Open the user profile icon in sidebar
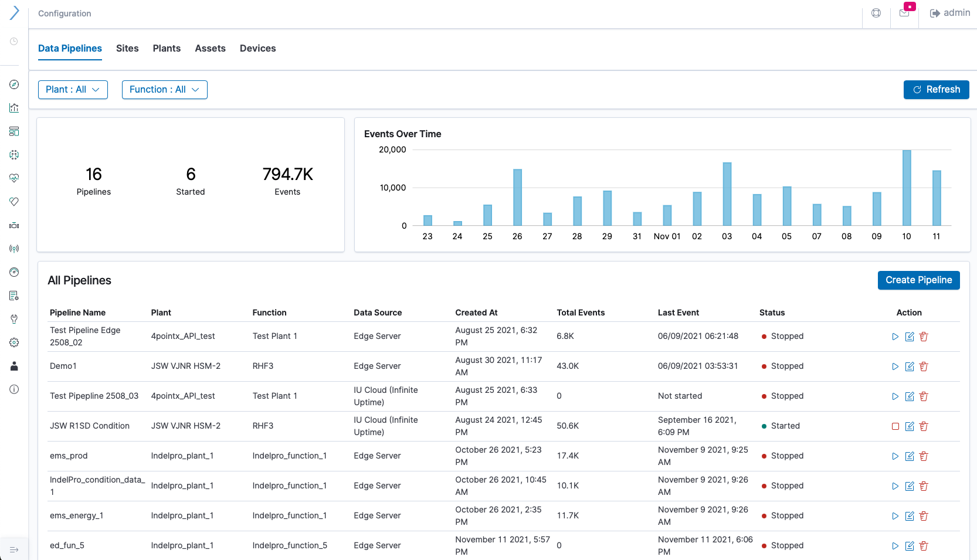Image resolution: width=977 pixels, height=560 pixels. [x=14, y=366]
